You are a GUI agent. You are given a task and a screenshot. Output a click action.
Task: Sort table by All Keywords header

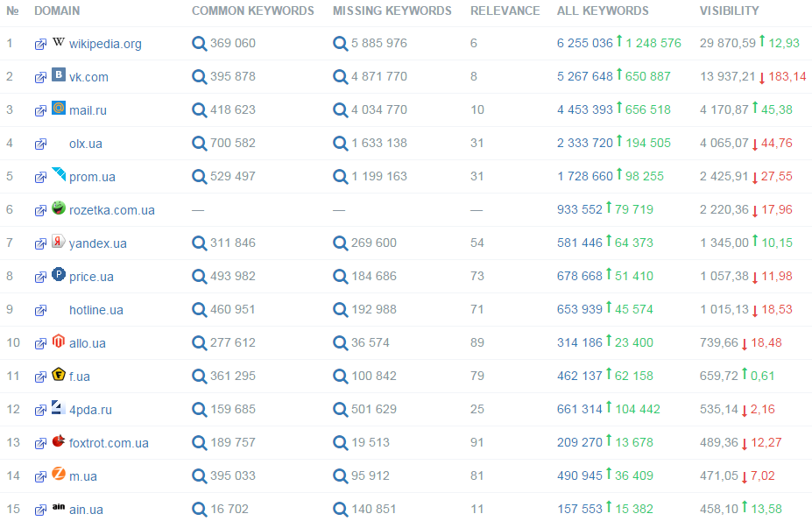point(603,11)
